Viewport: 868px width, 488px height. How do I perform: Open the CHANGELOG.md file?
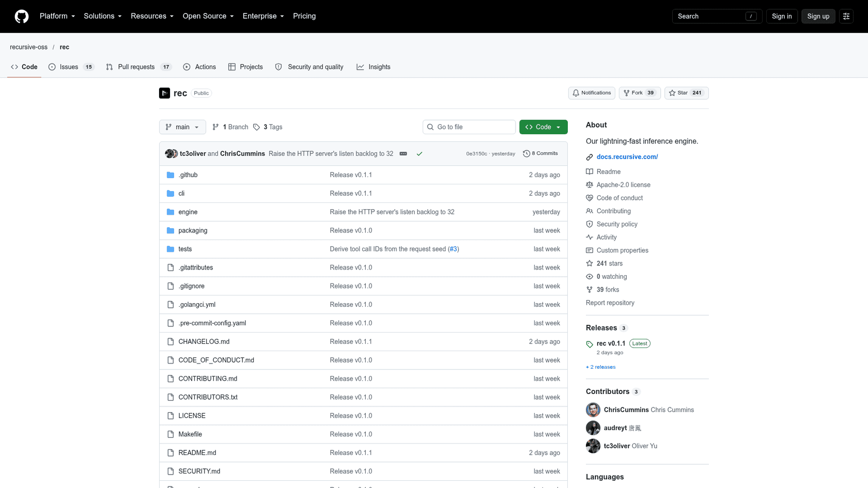pyautogui.click(x=204, y=342)
